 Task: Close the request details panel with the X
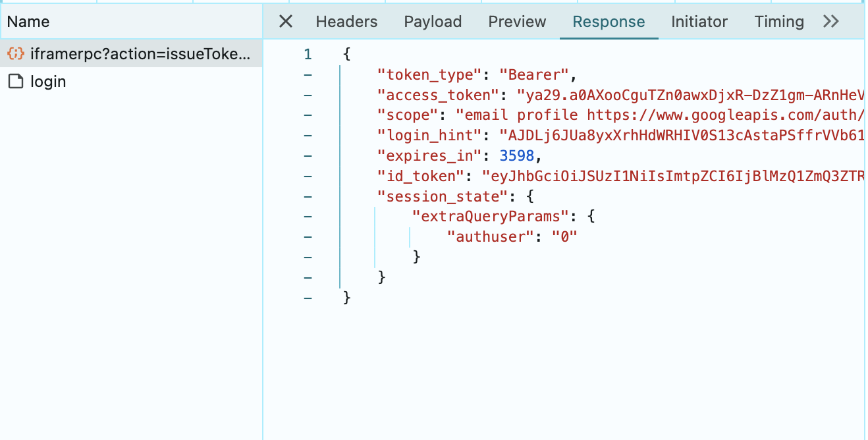(285, 21)
